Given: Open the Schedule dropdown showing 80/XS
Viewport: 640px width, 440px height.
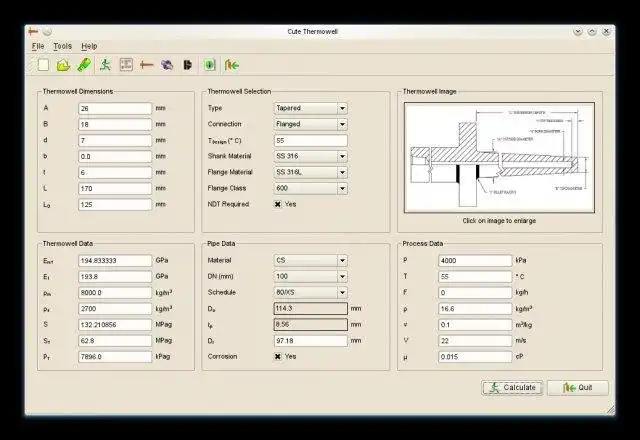Looking at the screenshot, I should click(311, 293).
